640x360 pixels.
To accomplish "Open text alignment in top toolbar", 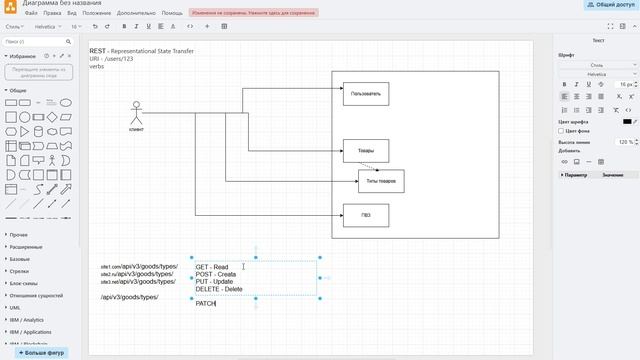I will (161, 27).
